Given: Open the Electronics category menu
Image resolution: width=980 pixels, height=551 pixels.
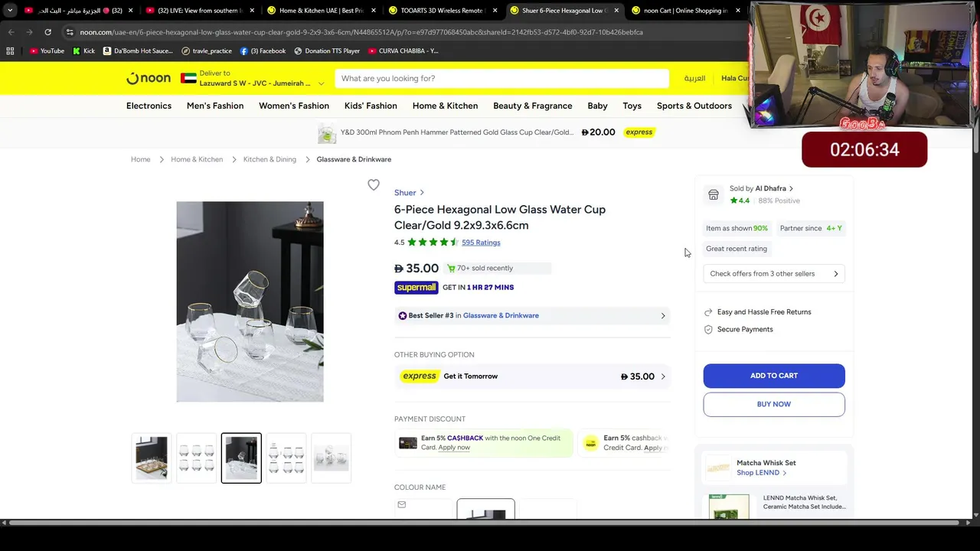Looking at the screenshot, I should tap(149, 106).
